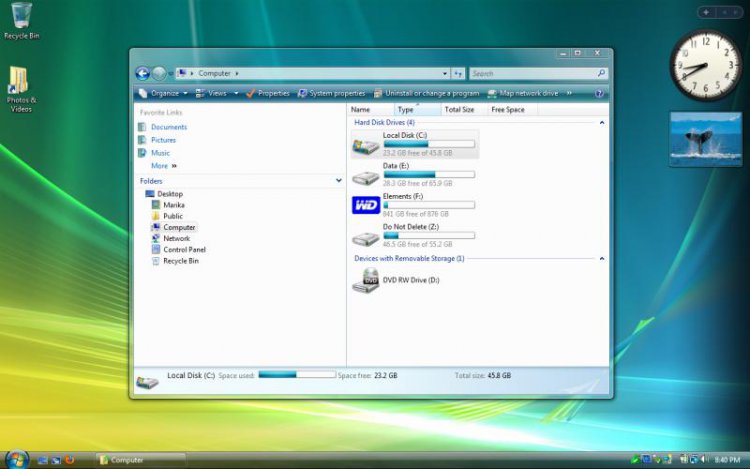Collapse Devices with Removable Storage group
Screen dimensions: 750x469
(x=602, y=259)
